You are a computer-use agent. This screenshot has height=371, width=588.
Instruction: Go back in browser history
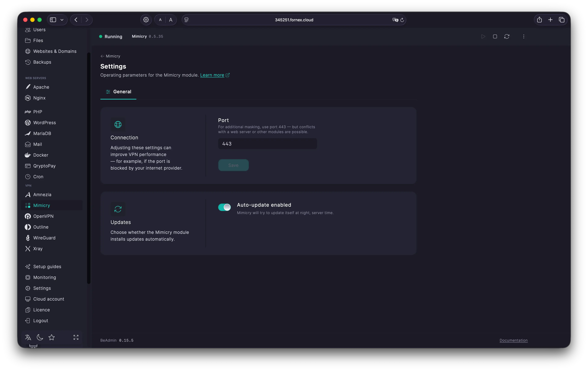pyautogui.click(x=76, y=20)
